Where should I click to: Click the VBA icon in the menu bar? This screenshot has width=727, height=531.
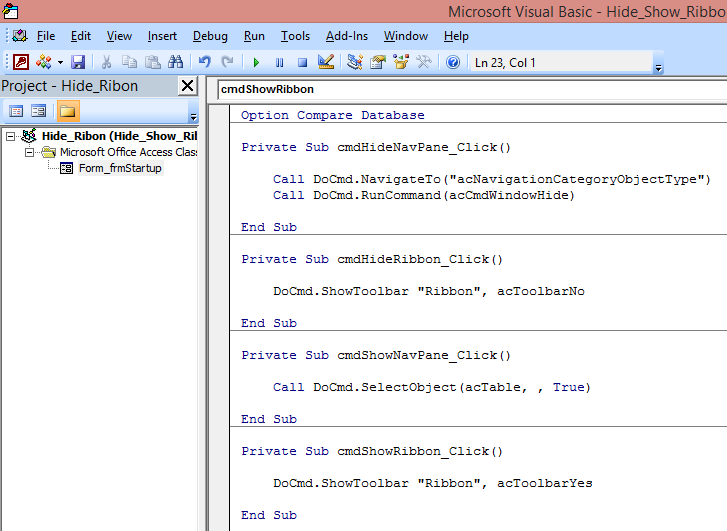coord(19,36)
